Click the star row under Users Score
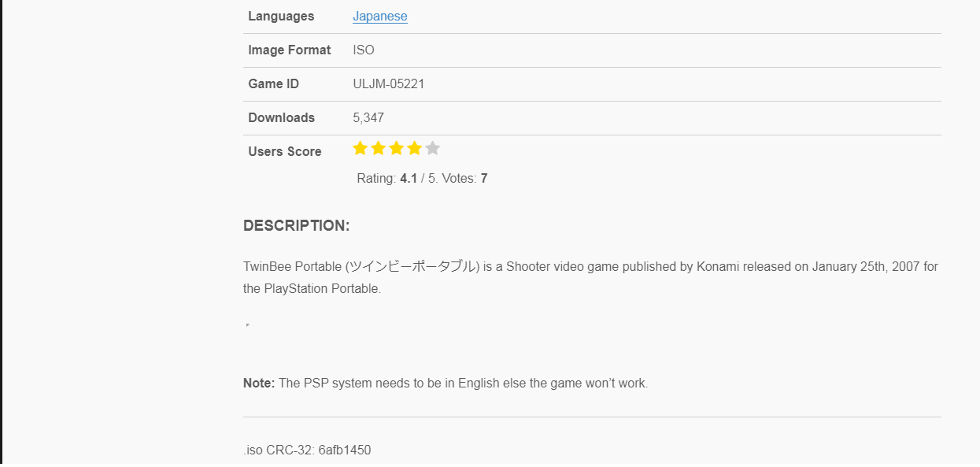Screen dimensions: 980x467 [396, 148]
